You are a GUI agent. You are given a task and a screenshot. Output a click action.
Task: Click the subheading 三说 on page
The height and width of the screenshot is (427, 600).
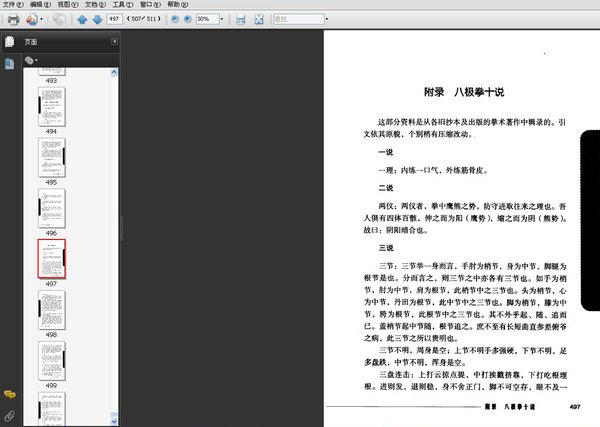pos(386,248)
